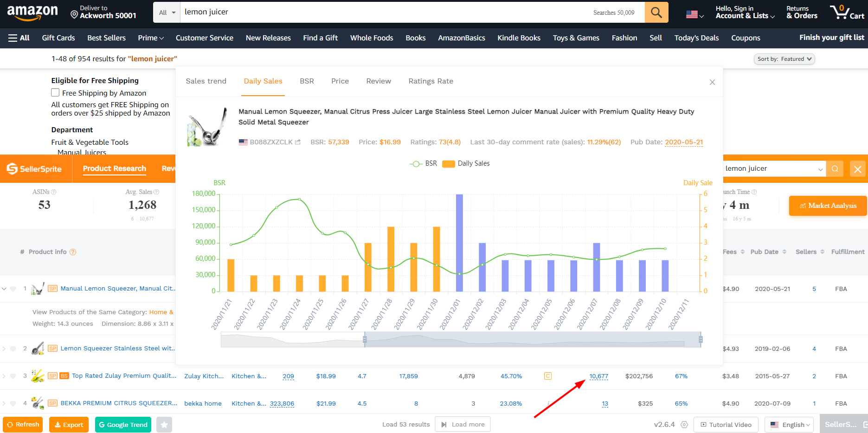
Task: Toggle Daily Sales series in legend
Action: tap(466, 163)
